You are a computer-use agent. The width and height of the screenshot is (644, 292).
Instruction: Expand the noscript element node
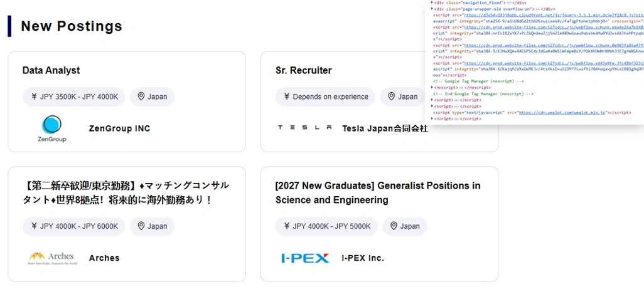(432, 88)
